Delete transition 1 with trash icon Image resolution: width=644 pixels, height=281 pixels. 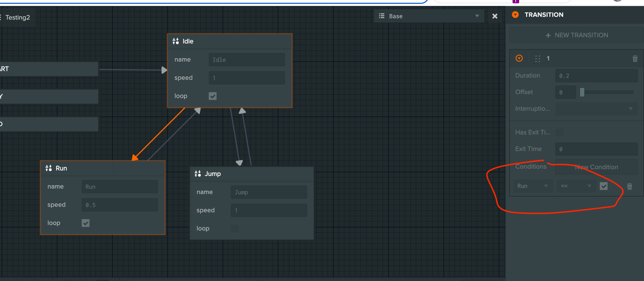(x=635, y=59)
